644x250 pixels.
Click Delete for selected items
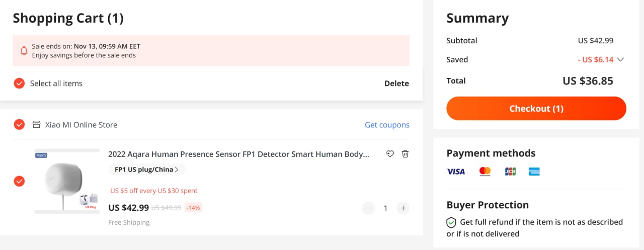click(396, 84)
